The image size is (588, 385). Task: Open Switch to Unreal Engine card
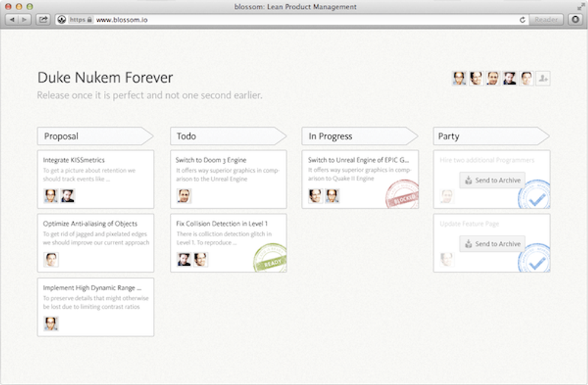click(x=360, y=179)
